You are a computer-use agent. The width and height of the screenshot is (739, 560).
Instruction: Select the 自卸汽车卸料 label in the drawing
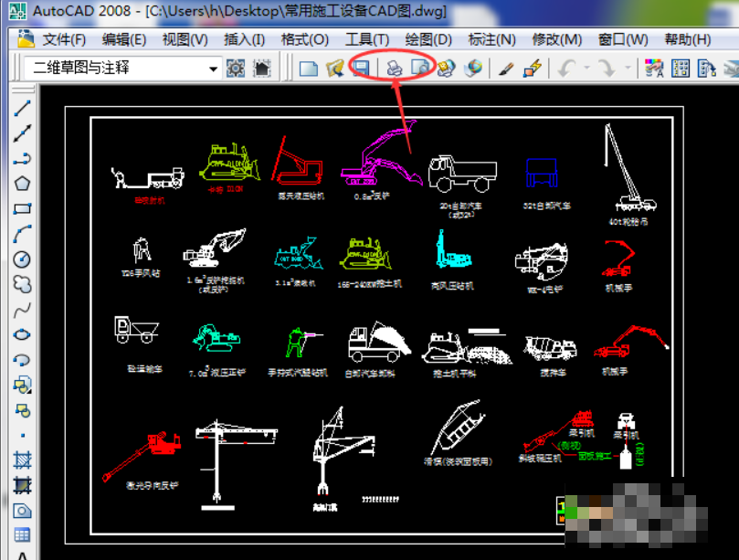pyautogui.click(x=369, y=374)
